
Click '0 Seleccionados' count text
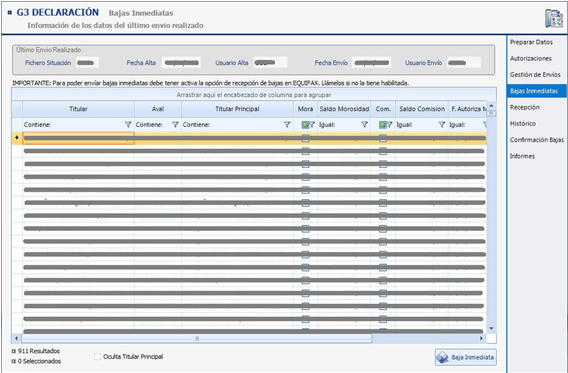[39, 361]
